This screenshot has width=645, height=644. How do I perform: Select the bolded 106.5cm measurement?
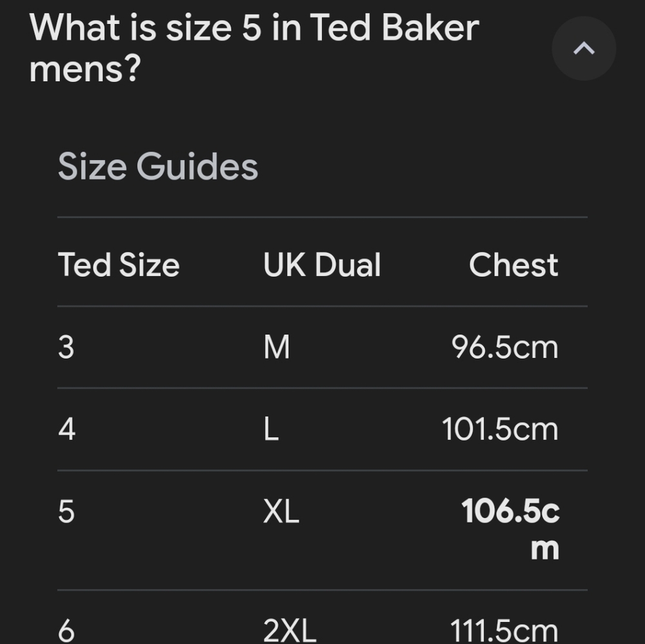click(x=511, y=529)
